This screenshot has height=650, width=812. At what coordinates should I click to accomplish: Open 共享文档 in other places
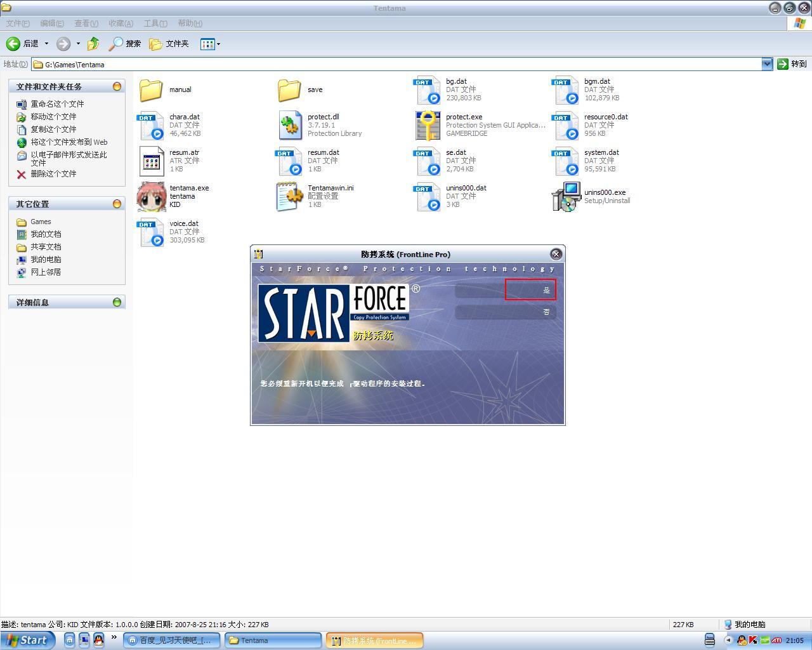(46, 247)
